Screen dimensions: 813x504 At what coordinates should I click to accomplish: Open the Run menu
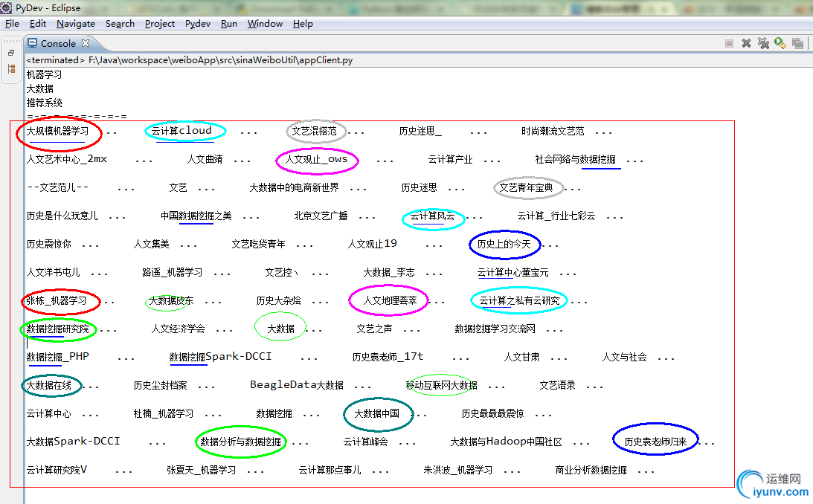click(228, 24)
